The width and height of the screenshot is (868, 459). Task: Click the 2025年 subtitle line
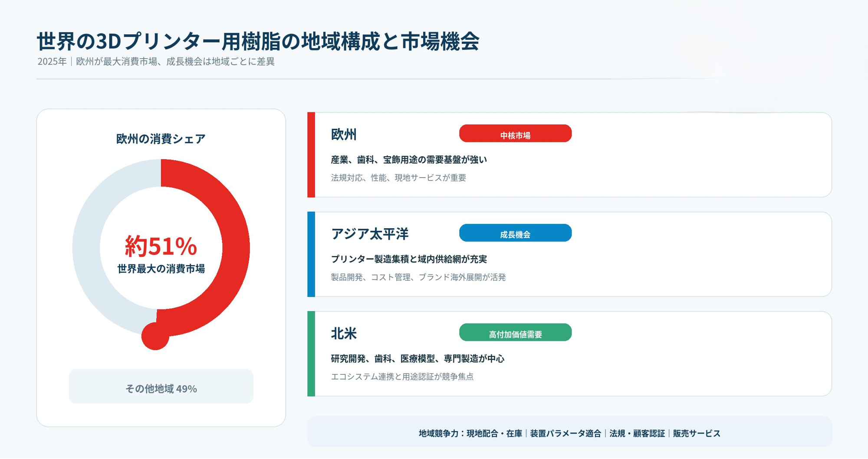tap(156, 62)
